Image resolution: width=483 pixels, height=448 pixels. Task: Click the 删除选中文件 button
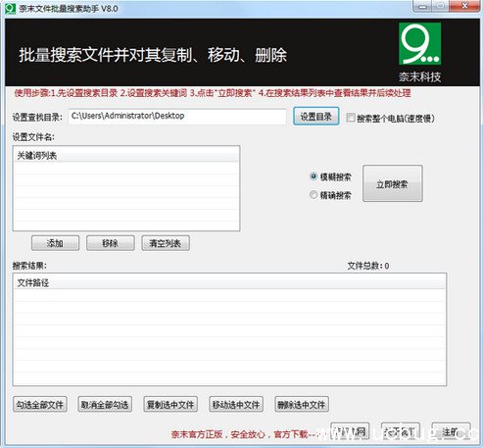click(302, 405)
